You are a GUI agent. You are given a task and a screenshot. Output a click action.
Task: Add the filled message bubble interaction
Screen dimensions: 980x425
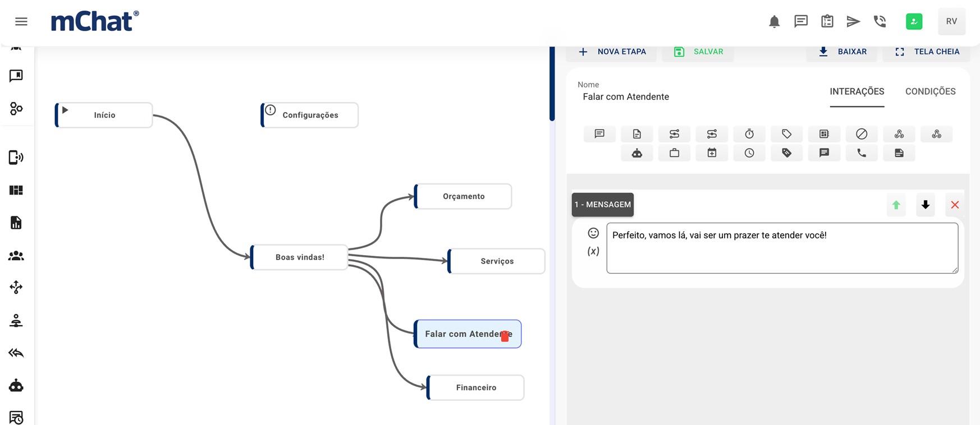coord(824,153)
